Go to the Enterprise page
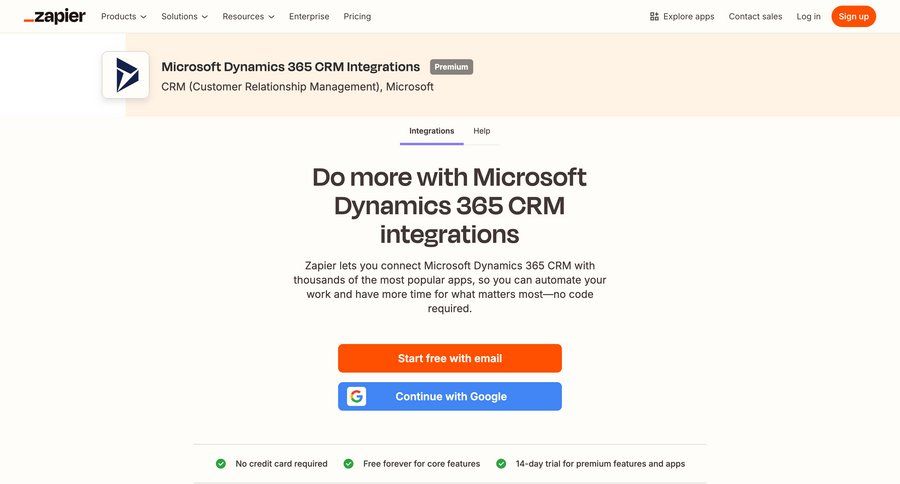The width and height of the screenshot is (900, 484). click(309, 17)
